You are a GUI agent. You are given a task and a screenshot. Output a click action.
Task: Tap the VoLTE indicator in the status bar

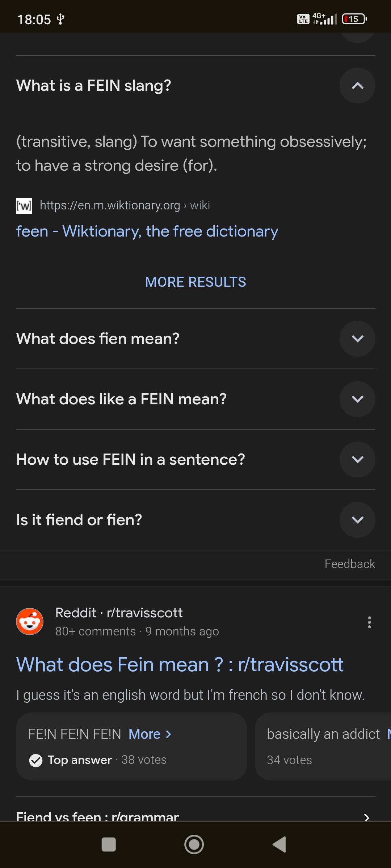coord(303,18)
